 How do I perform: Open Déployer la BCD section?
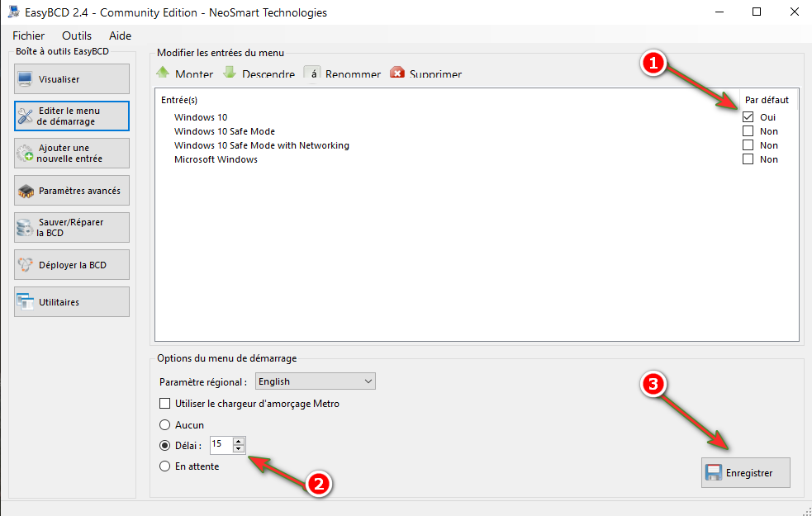(x=72, y=265)
